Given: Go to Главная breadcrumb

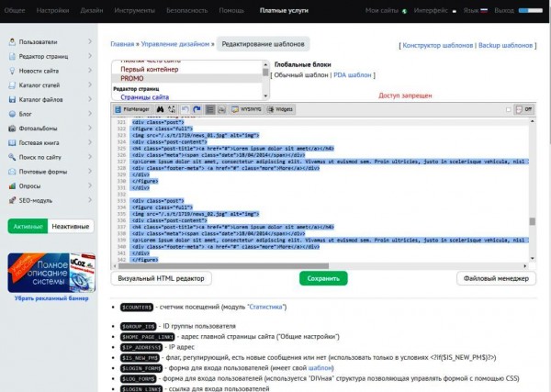Looking at the screenshot, I should coord(122,44).
